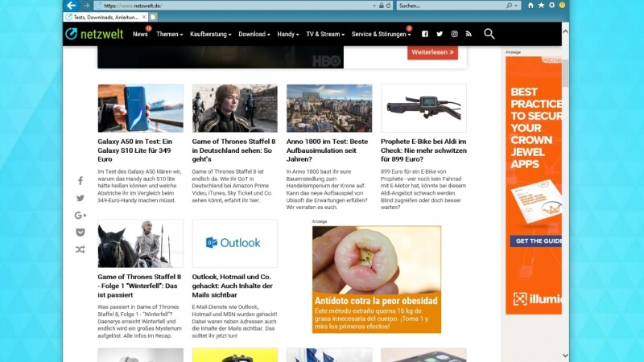This screenshot has height=362, width=644.
Task: Select the Tests, Downloads tab
Action: 106,17
